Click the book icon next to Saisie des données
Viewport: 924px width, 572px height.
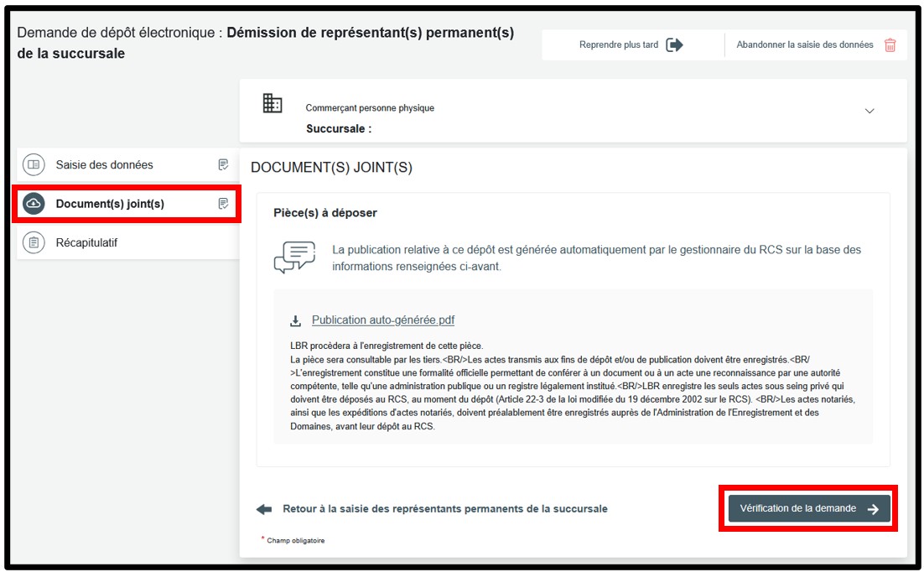(34, 165)
